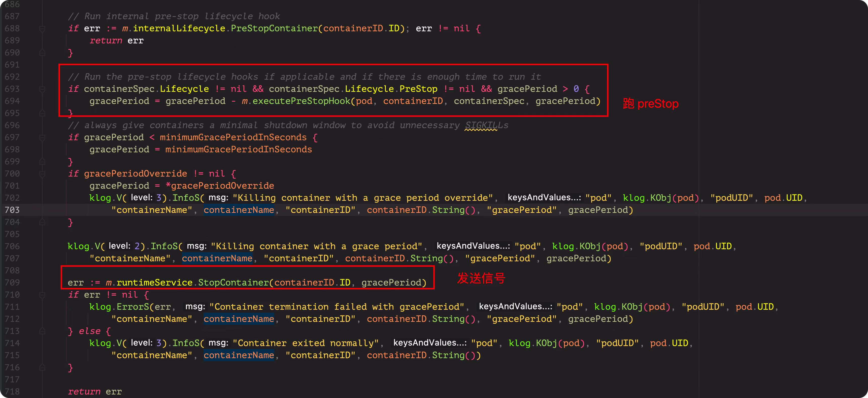
Task: Click the StopContainer method call
Action: [233, 283]
